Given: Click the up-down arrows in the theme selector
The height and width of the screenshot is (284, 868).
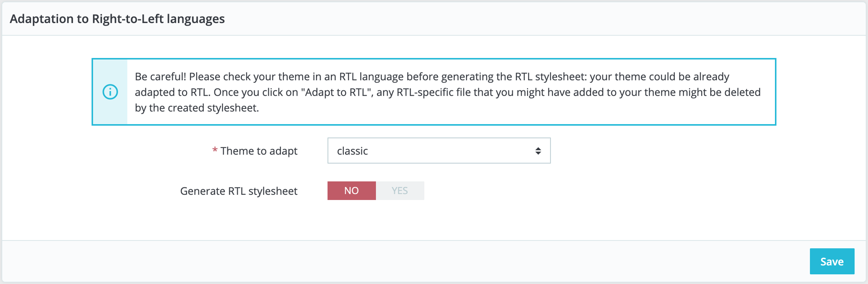Looking at the screenshot, I should [x=538, y=151].
